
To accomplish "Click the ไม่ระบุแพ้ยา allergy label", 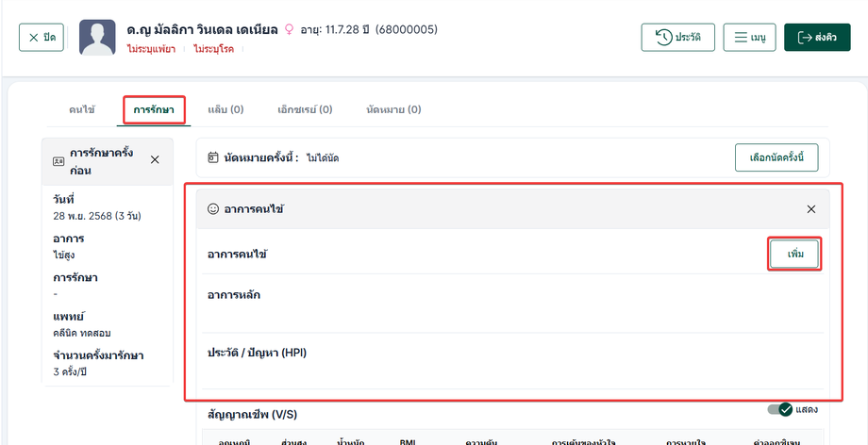I will (151, 49).
